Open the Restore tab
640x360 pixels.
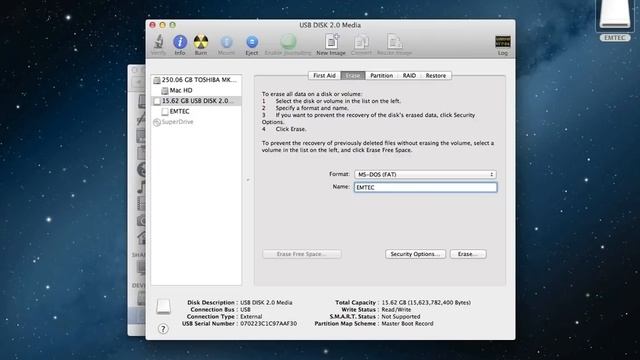[x=436, y=76]
